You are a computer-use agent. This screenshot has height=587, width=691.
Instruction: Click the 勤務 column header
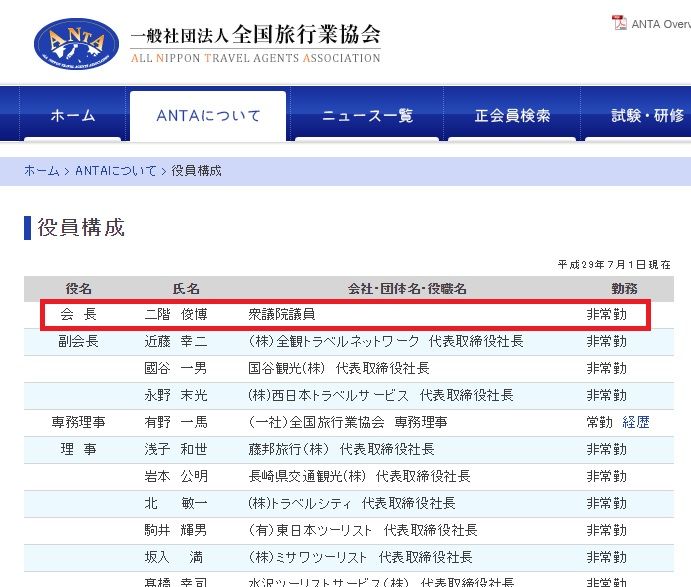[x=624, y=289]
